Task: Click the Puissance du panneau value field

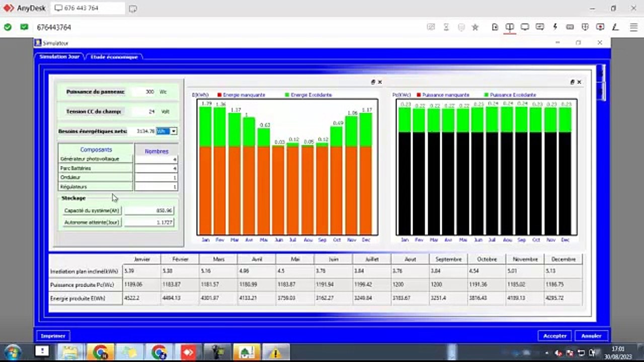Action: [x=143, y=92]
